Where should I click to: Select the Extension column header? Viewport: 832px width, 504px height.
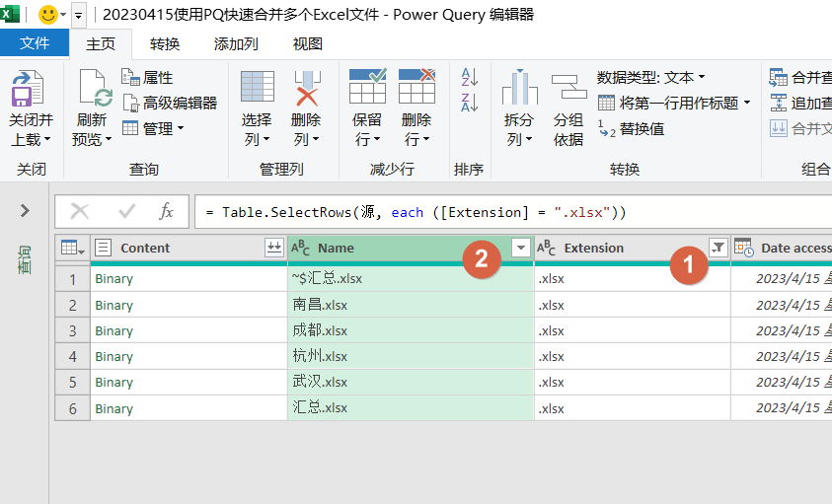[633, 248]
